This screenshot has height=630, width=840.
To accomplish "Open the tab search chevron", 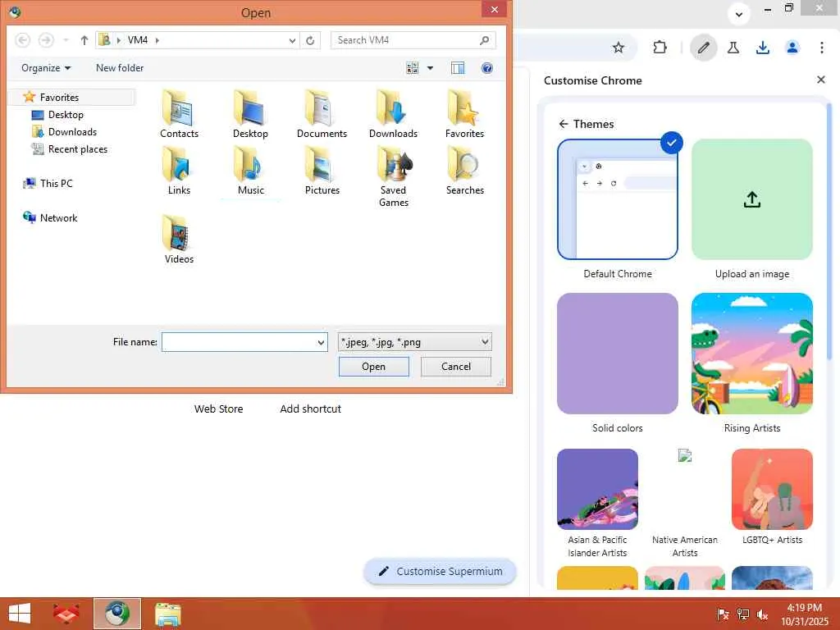I will 739,15.
